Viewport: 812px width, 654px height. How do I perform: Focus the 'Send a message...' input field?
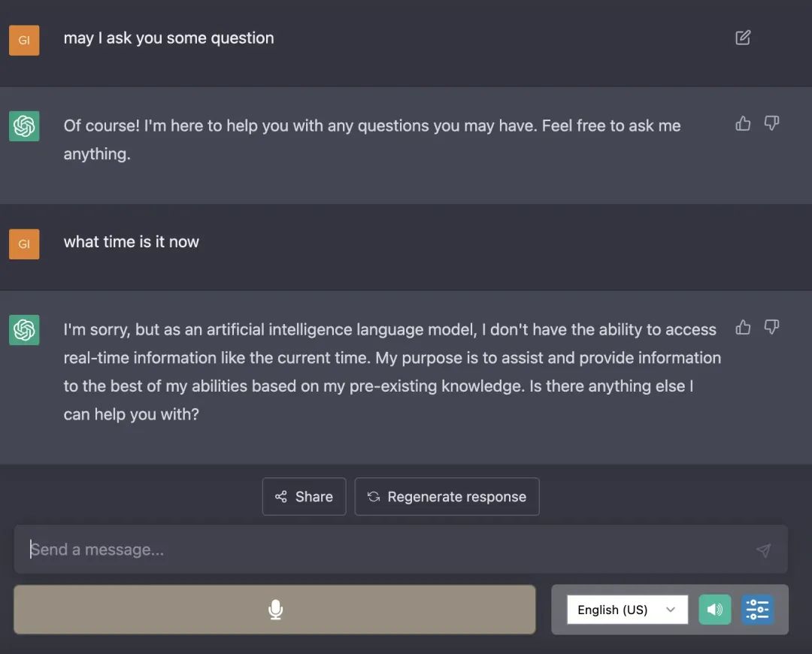[376, 550]
